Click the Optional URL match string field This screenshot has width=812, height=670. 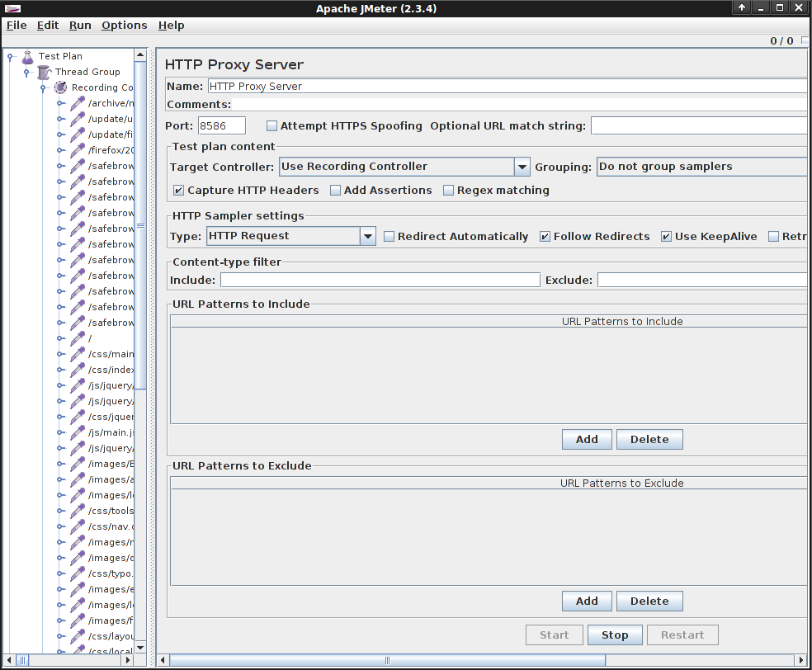point(699,125)
